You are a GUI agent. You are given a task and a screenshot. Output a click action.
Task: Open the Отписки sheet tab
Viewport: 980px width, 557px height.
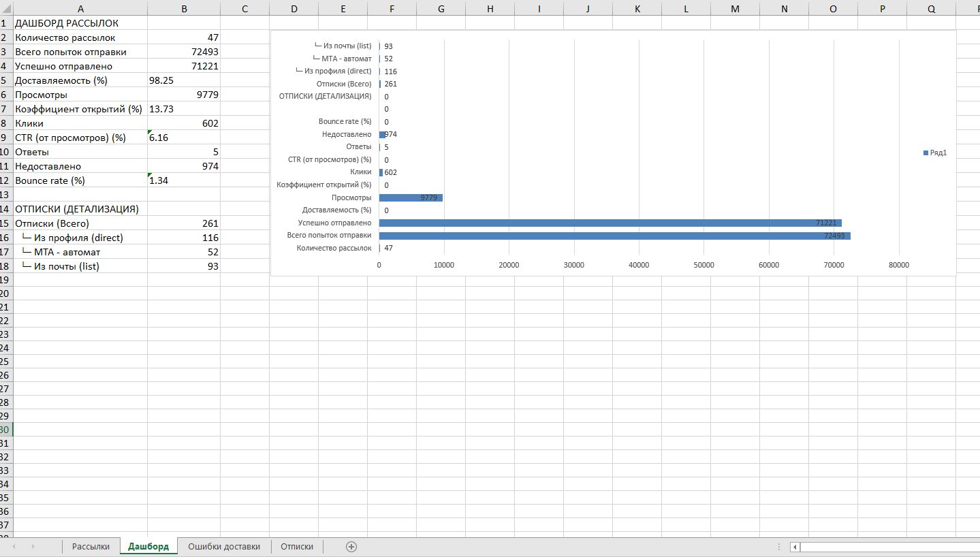click(x=297, y=546)
